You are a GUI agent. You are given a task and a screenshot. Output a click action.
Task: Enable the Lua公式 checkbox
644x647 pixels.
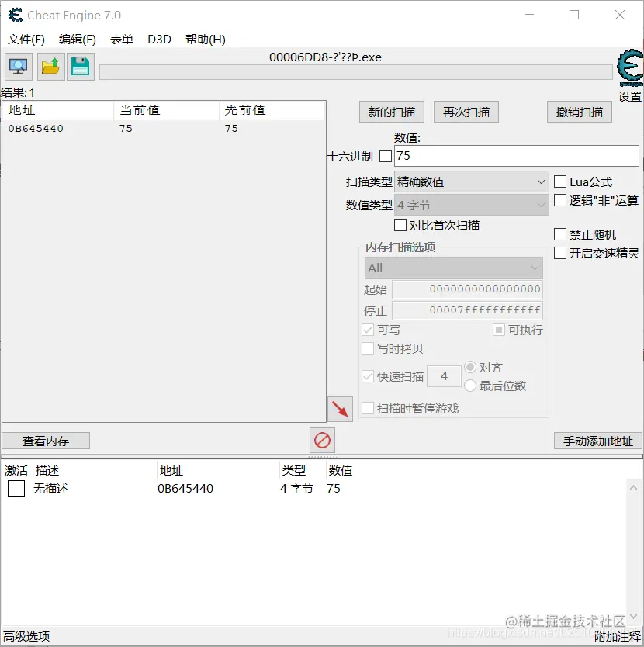click(559, 181)
